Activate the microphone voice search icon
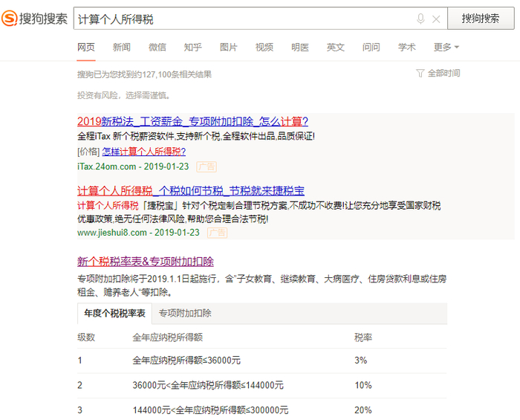 [x=420, y=19]
